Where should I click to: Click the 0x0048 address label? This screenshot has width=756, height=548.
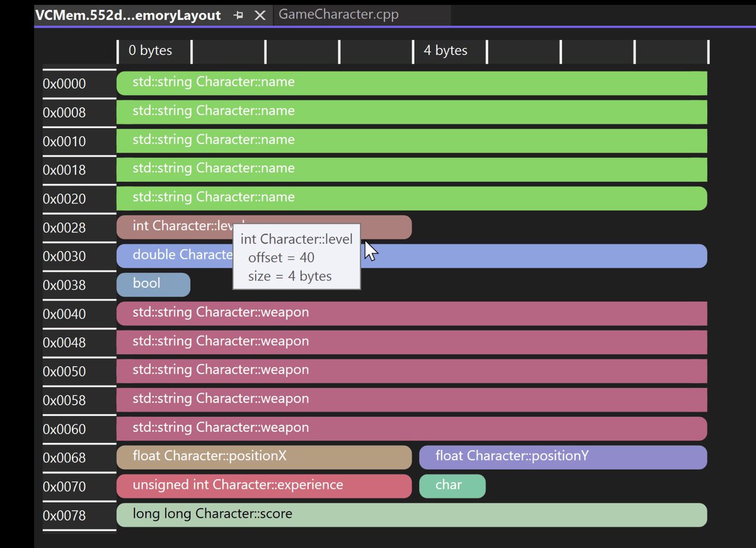[64, 343]
